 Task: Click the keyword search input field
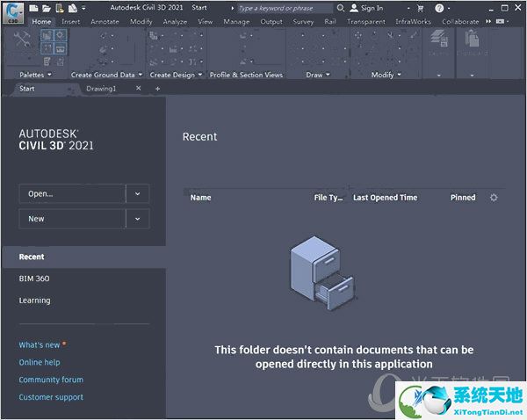tap(285, 8)
